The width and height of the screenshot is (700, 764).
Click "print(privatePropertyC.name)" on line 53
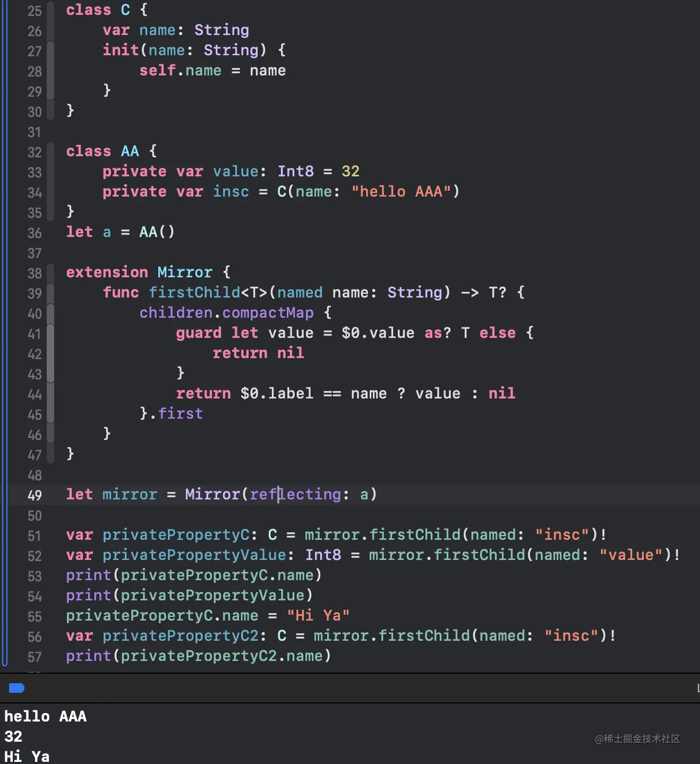(x=194, y=575)
